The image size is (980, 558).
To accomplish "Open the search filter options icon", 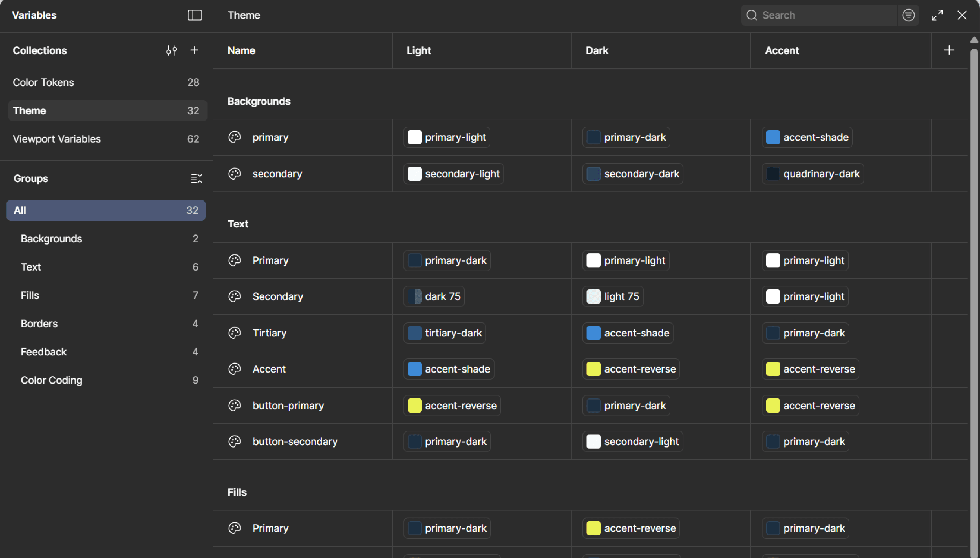I will tap(908, 15).
